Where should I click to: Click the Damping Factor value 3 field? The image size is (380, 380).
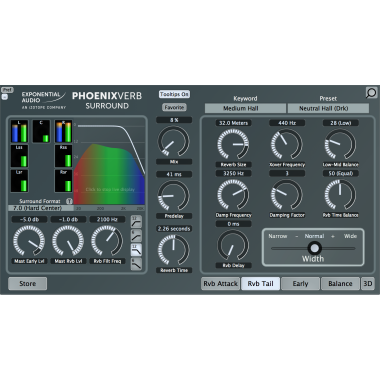287,173
